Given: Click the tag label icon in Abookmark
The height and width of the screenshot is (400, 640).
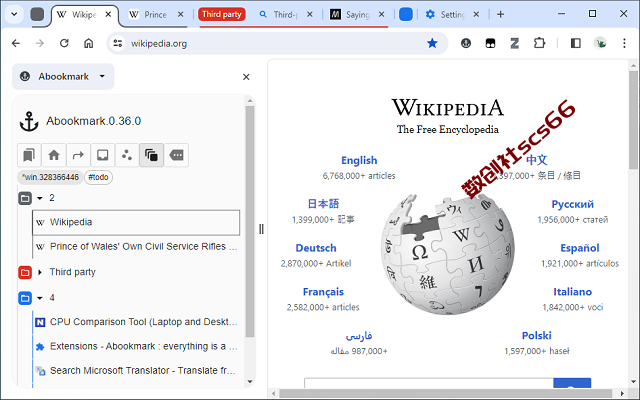Looking at the screenshot, I should 176,155.
